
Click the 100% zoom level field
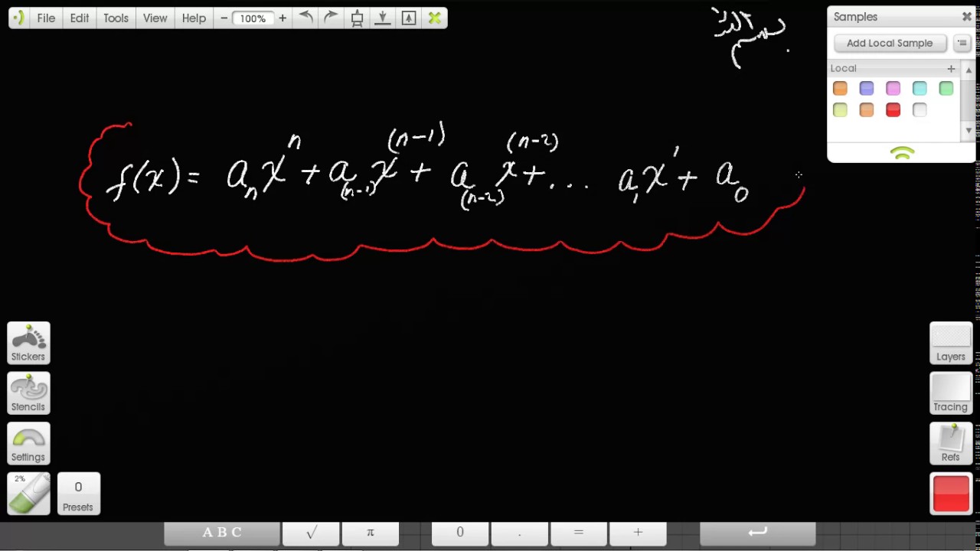point(253,18)
